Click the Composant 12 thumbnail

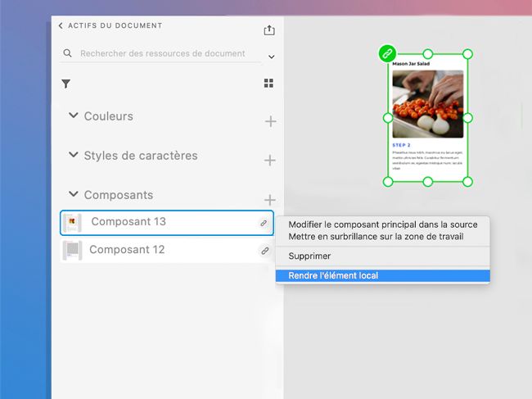pos(72,251)
